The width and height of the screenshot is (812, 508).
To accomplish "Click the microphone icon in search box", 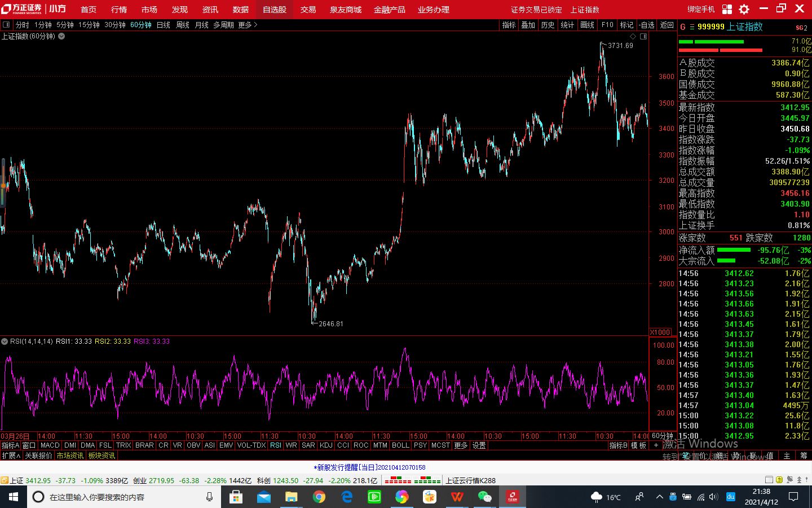I will click(209, 497).
